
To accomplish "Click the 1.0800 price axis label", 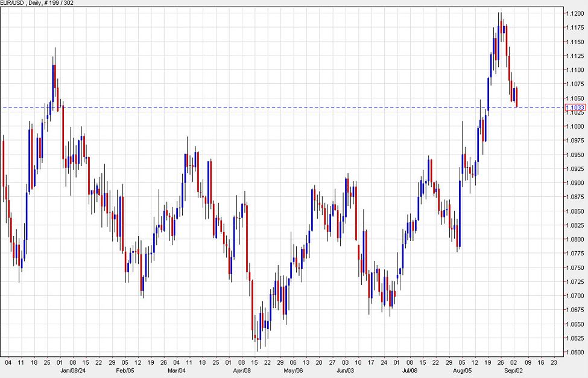I will [574, 239].
